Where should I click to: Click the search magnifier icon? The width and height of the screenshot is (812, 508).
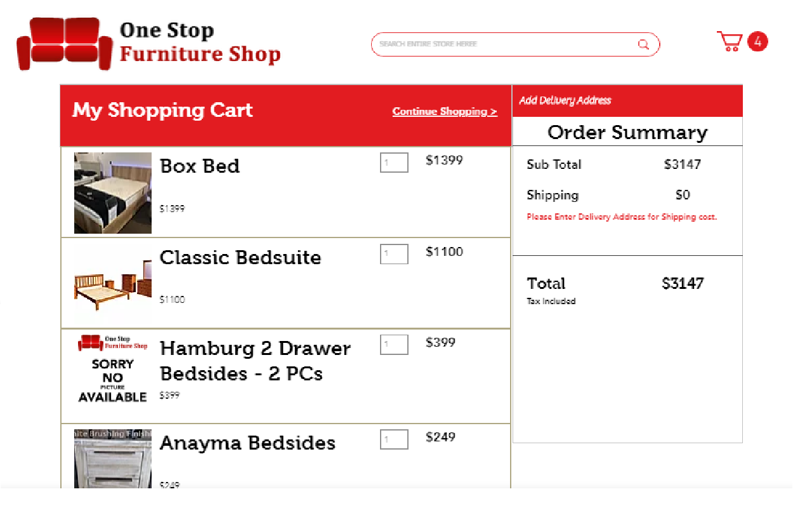(643, 44)
